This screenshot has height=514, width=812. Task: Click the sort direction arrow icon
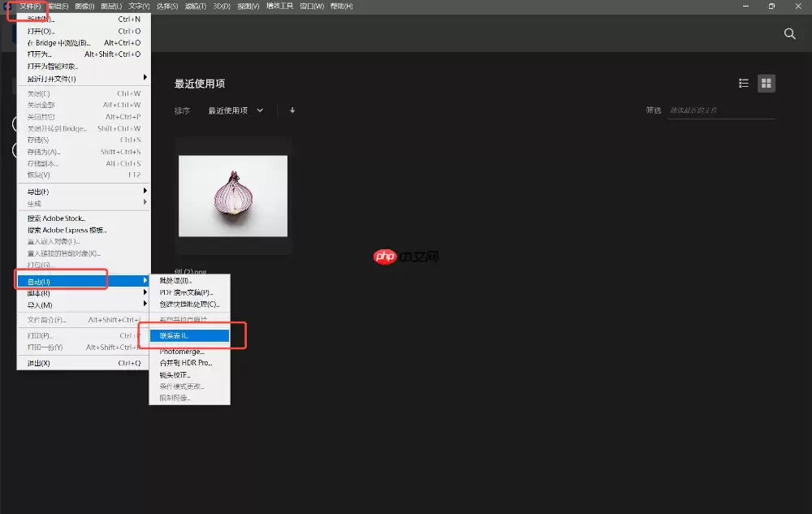pos(292,110)
